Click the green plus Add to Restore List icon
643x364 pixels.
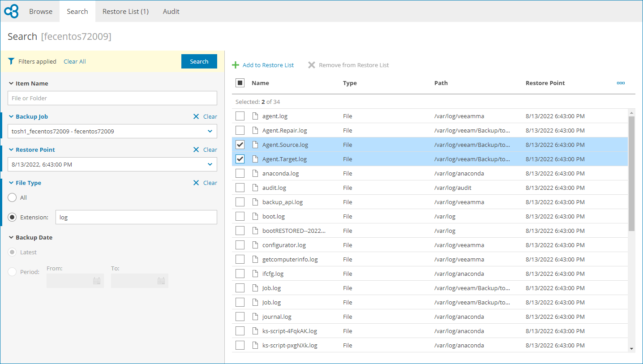point(235,65)
